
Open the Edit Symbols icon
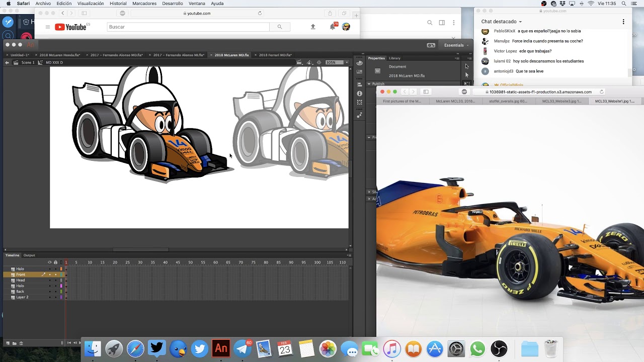point(310,62)
